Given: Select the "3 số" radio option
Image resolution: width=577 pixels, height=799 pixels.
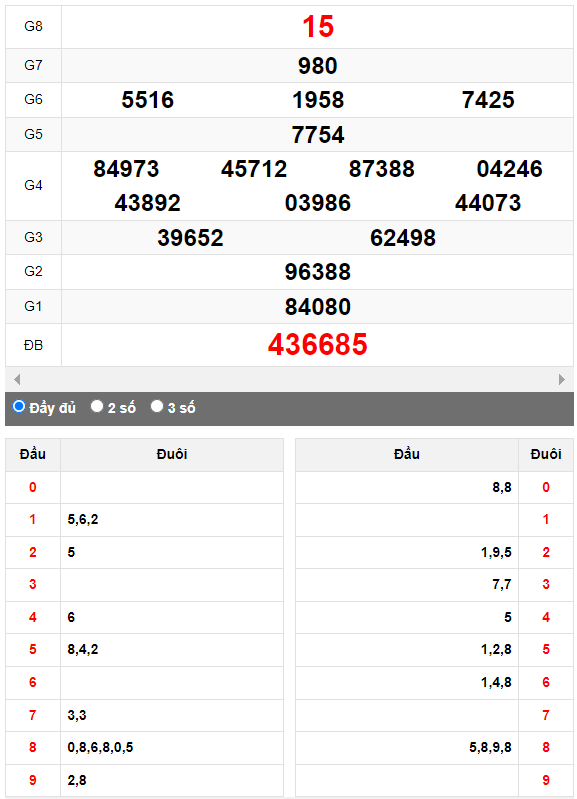Looking at the screenshot, I should pyautogui.click(x=157, y=406).
